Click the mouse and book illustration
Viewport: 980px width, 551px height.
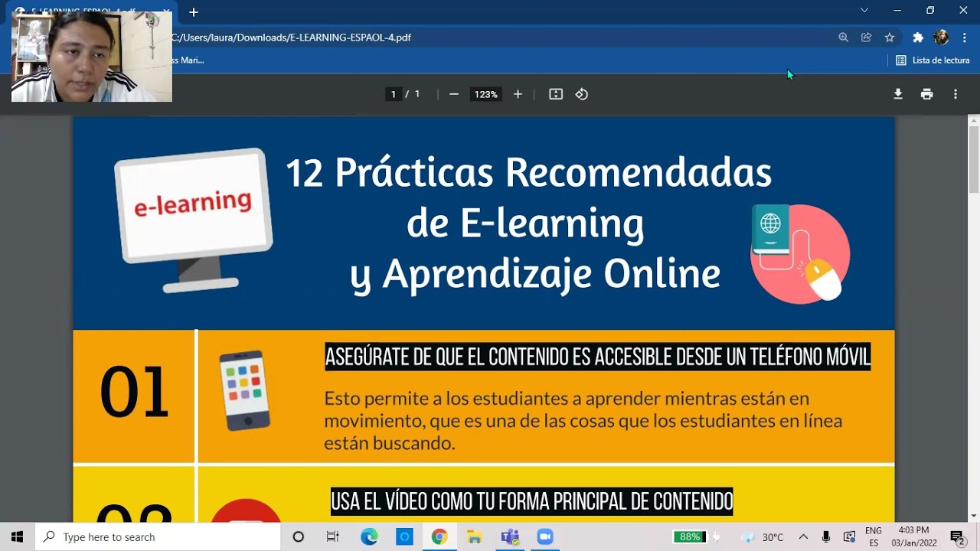coord(800,253)
